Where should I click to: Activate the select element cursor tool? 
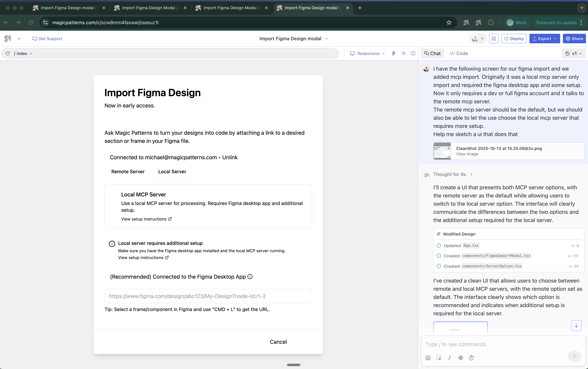(439, 358)
